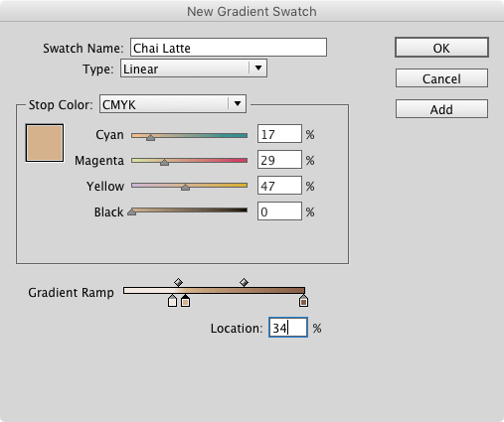
Task: Open the Type dropdown set to Linear
Action: [194, 69]
